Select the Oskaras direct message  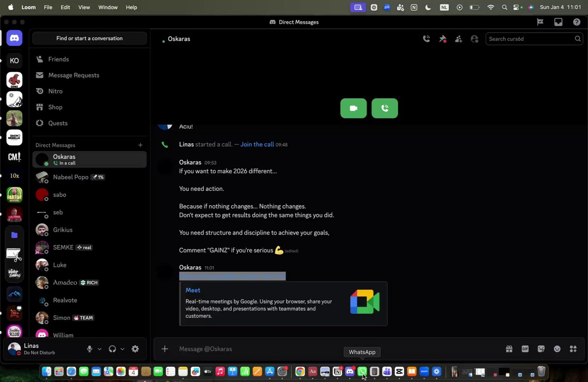[x=90, y=159]
